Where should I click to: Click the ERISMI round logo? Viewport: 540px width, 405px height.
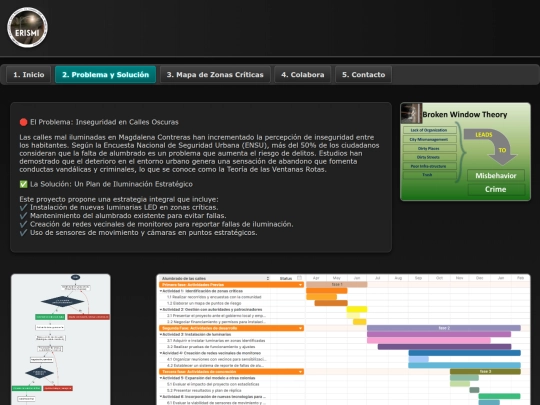27,28
